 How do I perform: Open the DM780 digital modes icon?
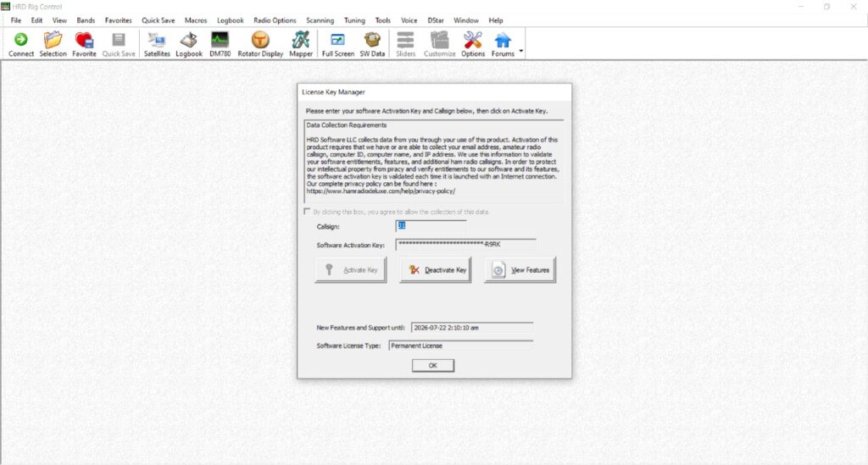(220, 44)
